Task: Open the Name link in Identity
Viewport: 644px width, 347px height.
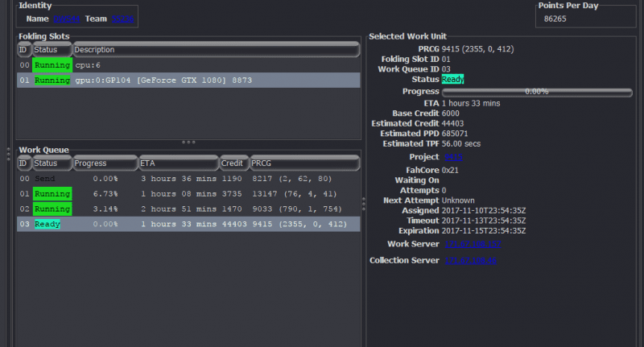Action: click(67, 19)
